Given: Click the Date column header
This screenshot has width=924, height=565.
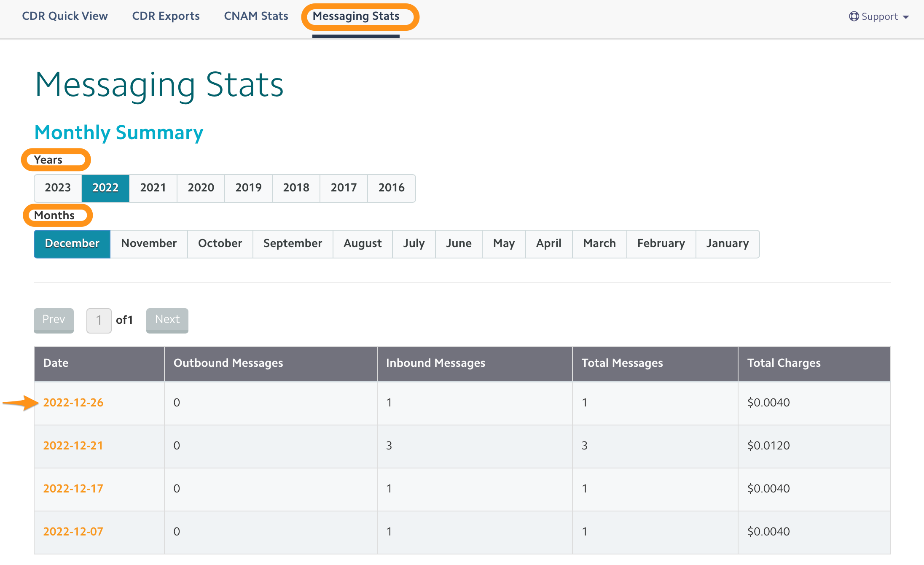Looking at the screenshot, I should coord(99,363).
